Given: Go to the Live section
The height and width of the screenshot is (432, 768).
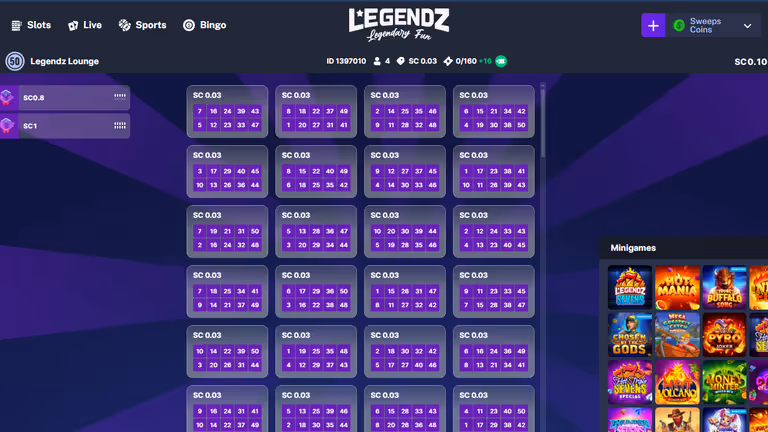Looking at the screenshot, I should click(x=85, y=25).
